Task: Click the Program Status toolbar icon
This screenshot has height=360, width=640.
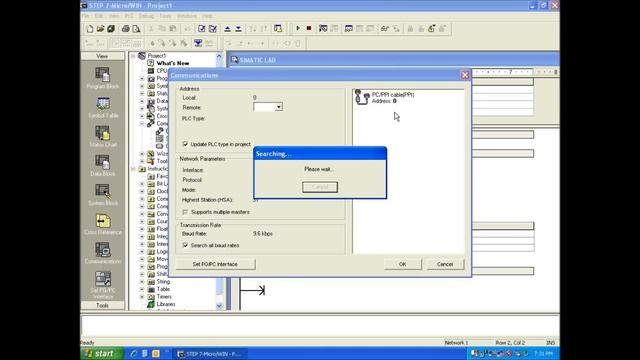Action: tap(323, 29)
